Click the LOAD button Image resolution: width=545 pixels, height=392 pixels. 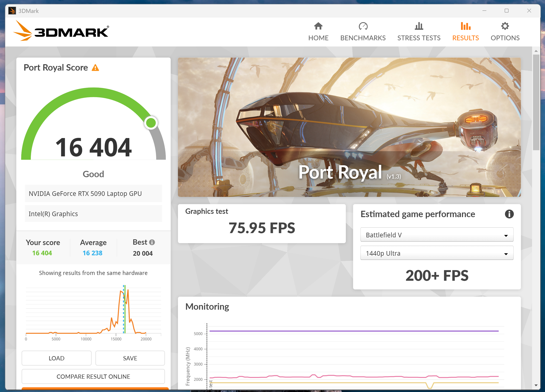pos(57,358)
